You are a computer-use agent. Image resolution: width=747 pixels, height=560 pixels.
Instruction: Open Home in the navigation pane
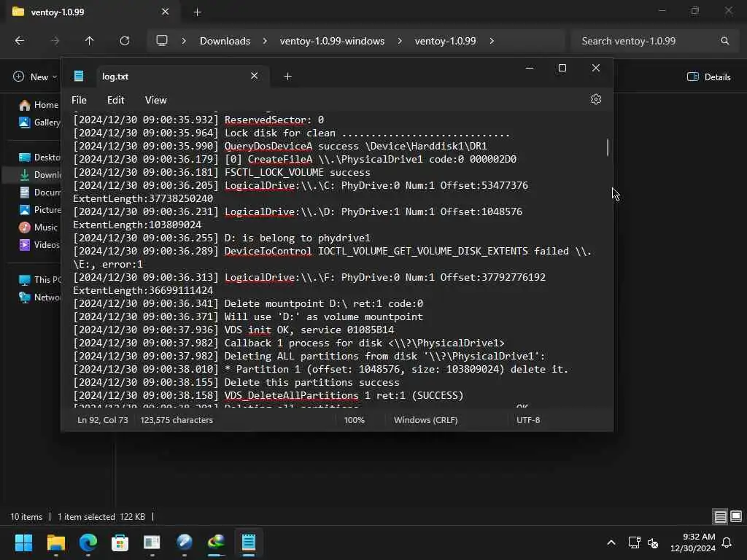click(38, 105)
